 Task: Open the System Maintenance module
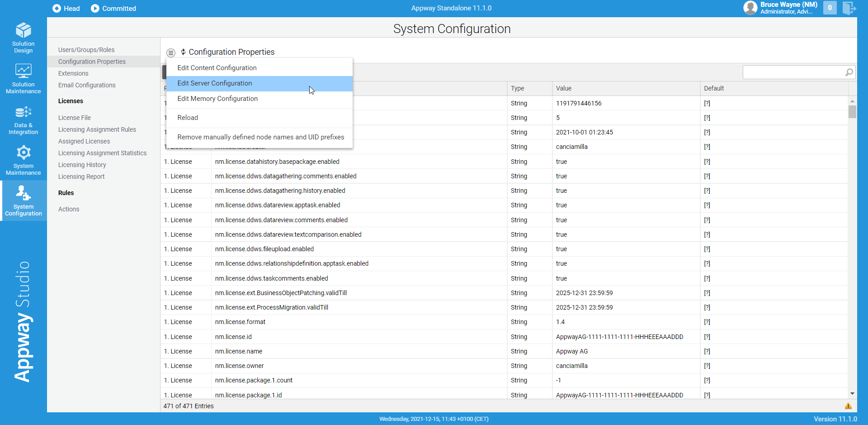pyautogui.click(x=23, y=160)
